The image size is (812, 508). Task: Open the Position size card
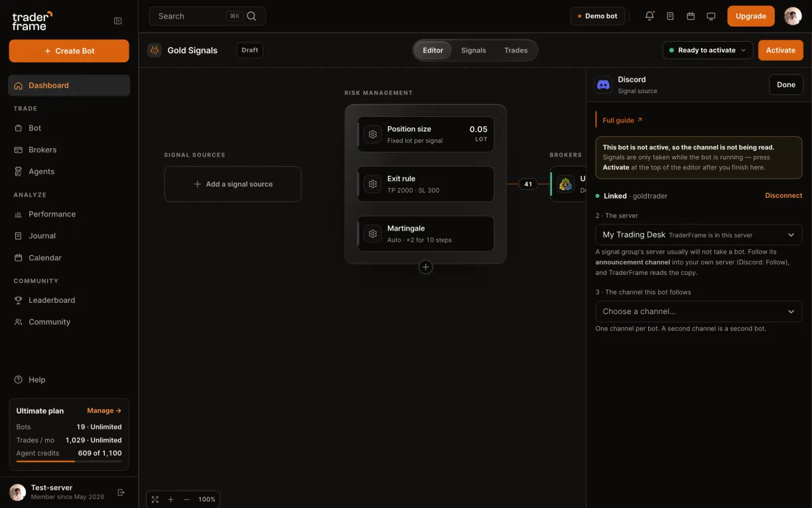pos(426,134)
